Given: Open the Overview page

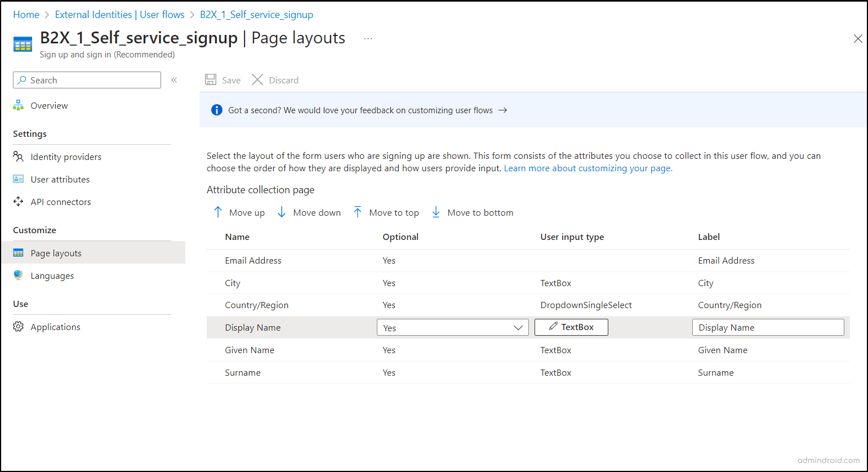Looking at the screenshot, I should coord(49,105).
